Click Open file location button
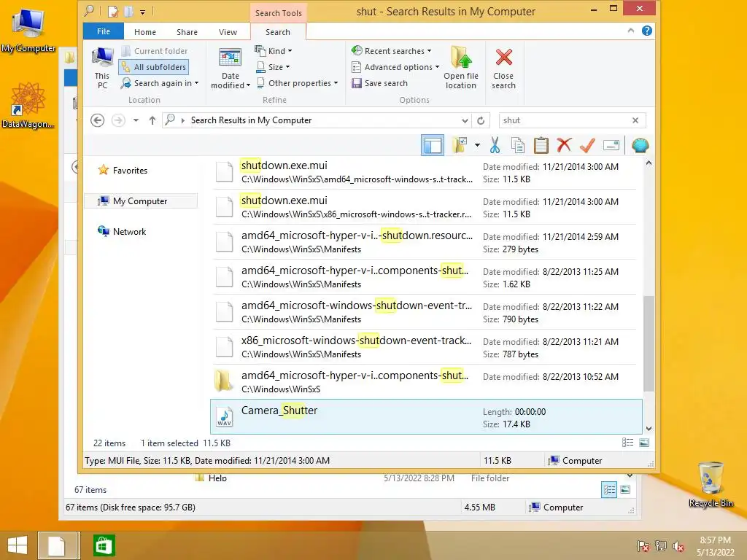This screenshot has width=747, height=560. [461, 69]
